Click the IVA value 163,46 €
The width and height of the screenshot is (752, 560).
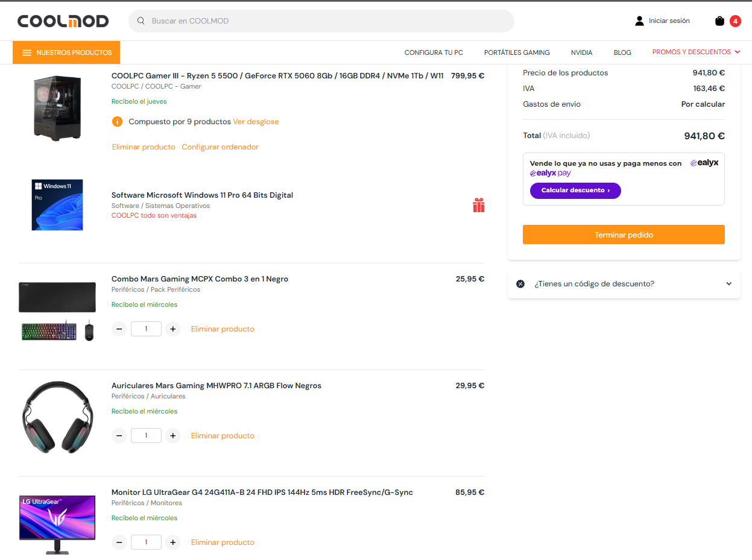point(709,89)
